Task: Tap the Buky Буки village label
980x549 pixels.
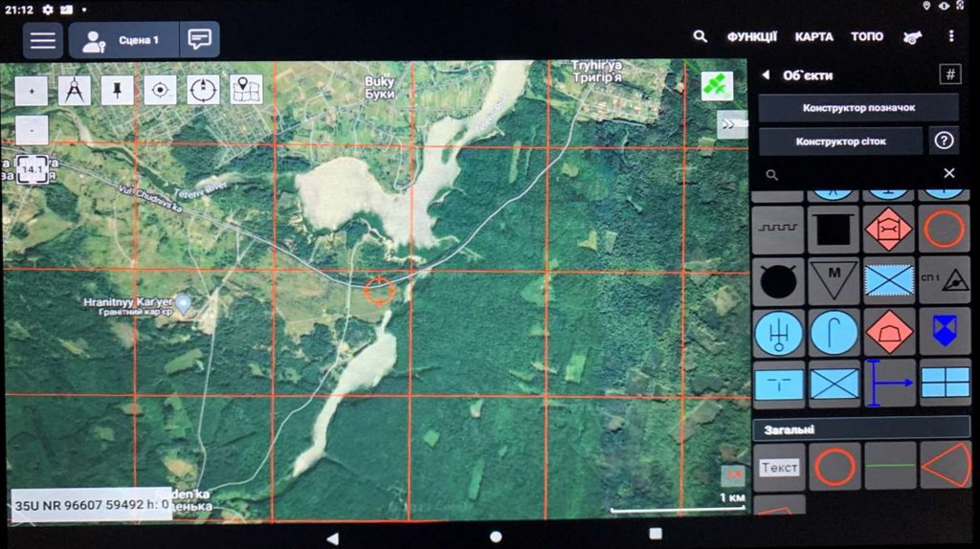Action: 379,88
